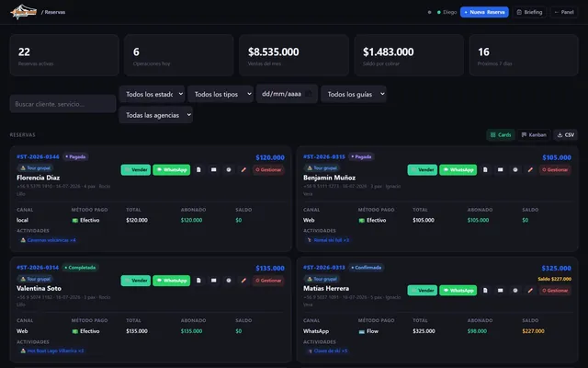
Task: Click Gestionar on Florencia Díaz card
Action: pos(268,169)
